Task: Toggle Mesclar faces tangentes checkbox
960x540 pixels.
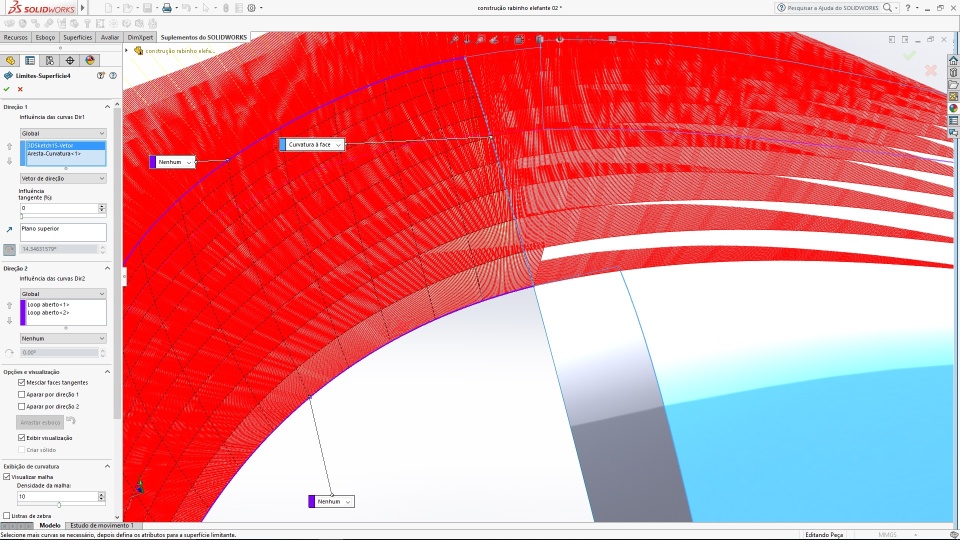Action: pos(21,382)
